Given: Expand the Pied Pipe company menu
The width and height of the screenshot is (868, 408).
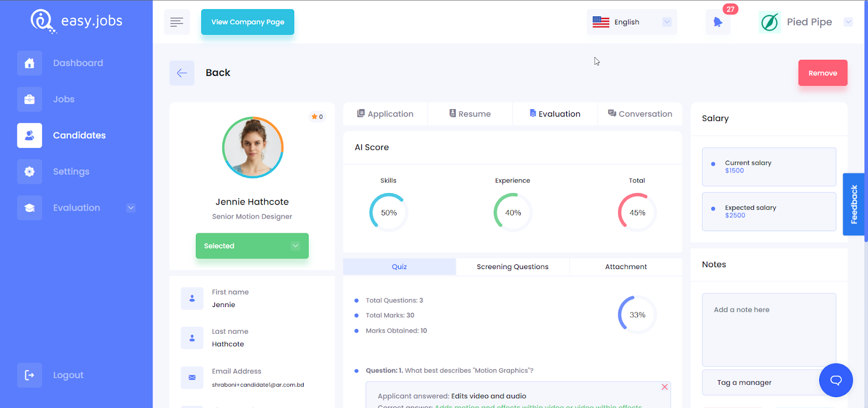Looking at the screenshot, I should tap(848, 22).
